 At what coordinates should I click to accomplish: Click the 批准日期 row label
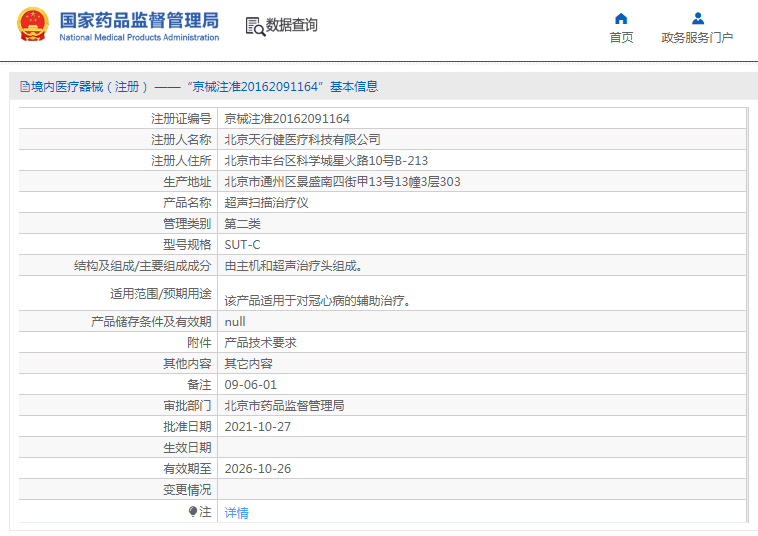click(x=188, y=427)
